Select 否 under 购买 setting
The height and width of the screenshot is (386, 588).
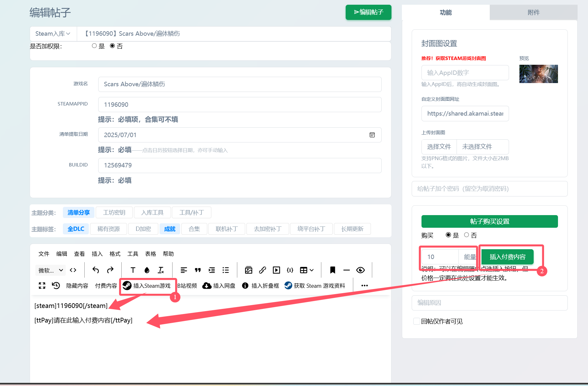coord(466,235)
